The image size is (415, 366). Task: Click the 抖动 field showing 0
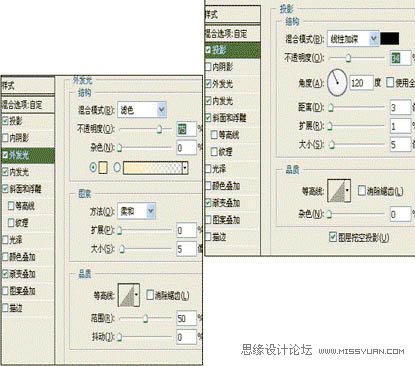coord(187,337)
